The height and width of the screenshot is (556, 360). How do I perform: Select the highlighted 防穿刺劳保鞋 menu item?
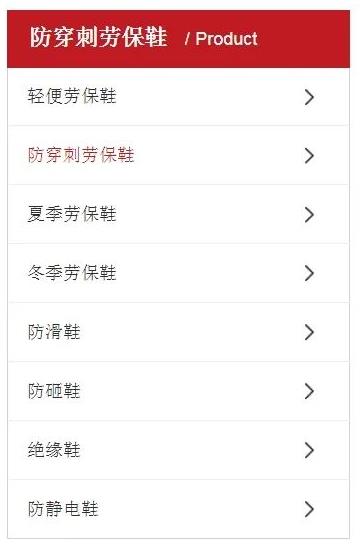[81, 155]
